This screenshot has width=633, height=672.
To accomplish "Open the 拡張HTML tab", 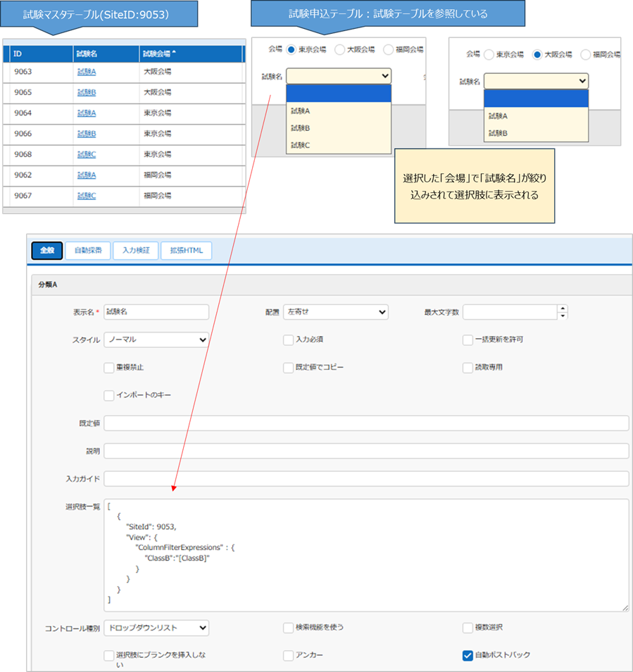I will pyautogui.click(x=186, y=251).
